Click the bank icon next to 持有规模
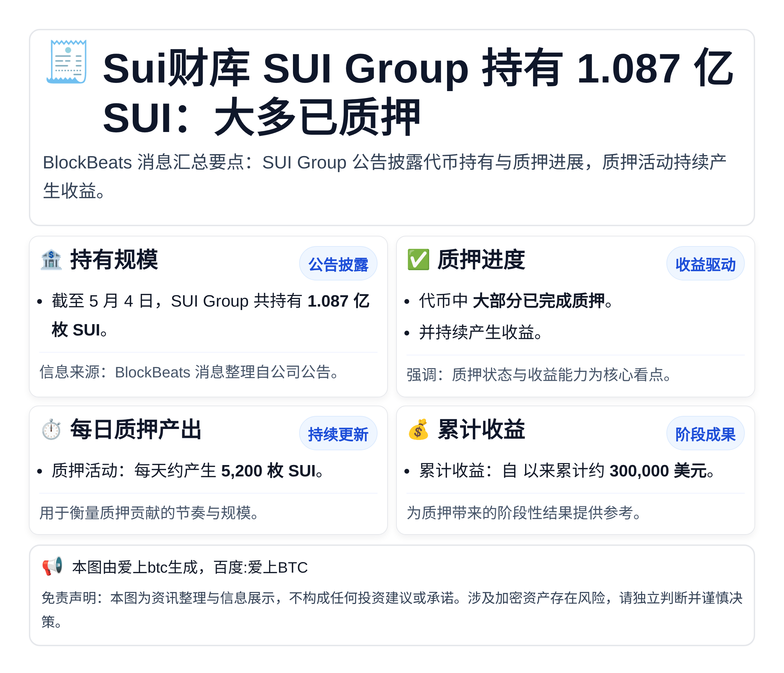The height and width of the screenshot is (673, 784). point(51,260)
